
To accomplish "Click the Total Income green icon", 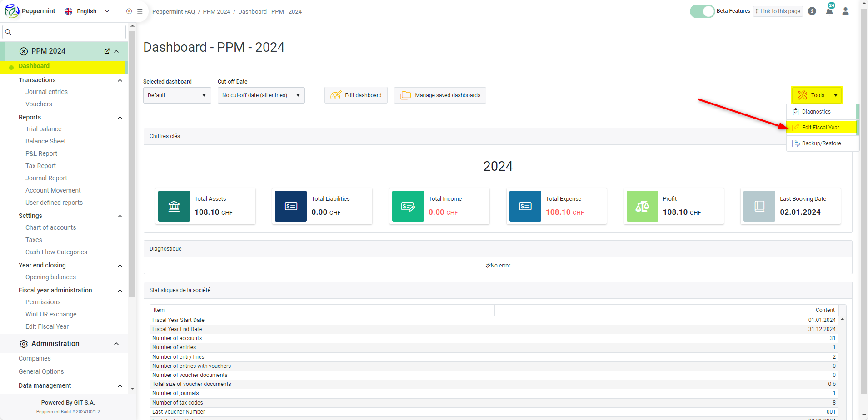I will pos(408,206).
